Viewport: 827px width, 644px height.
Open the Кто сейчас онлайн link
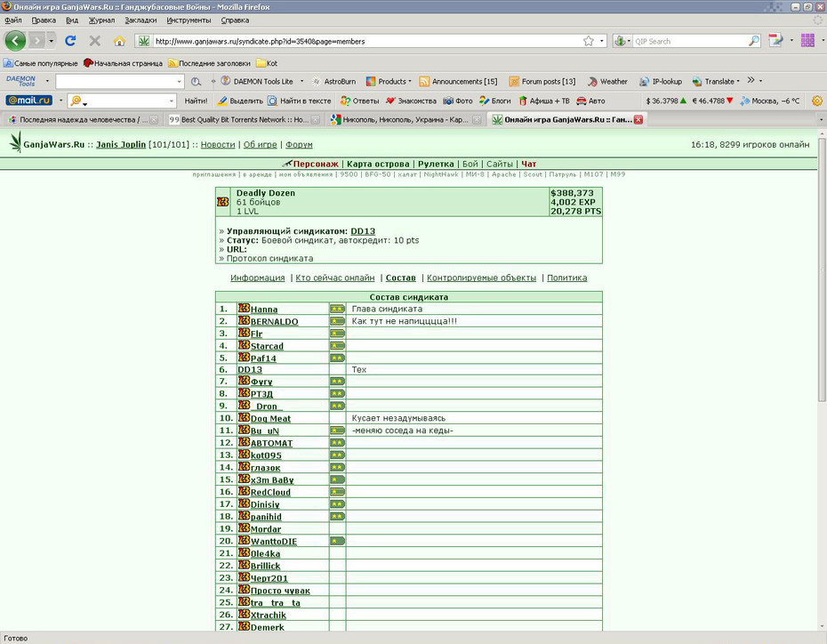tap(335, 278)
